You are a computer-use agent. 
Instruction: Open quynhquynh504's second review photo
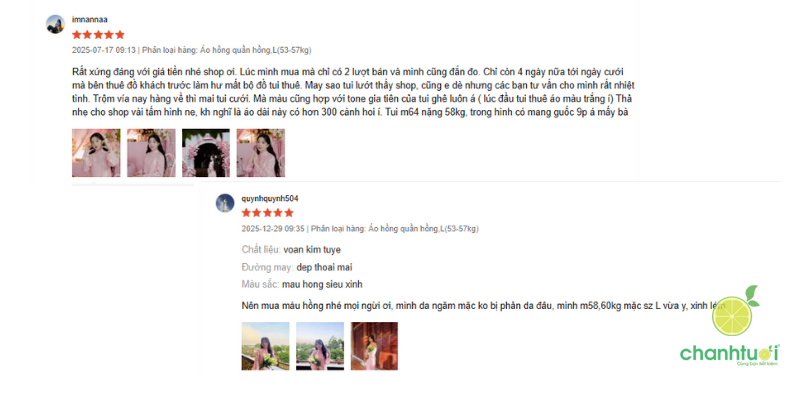(320, 346)
